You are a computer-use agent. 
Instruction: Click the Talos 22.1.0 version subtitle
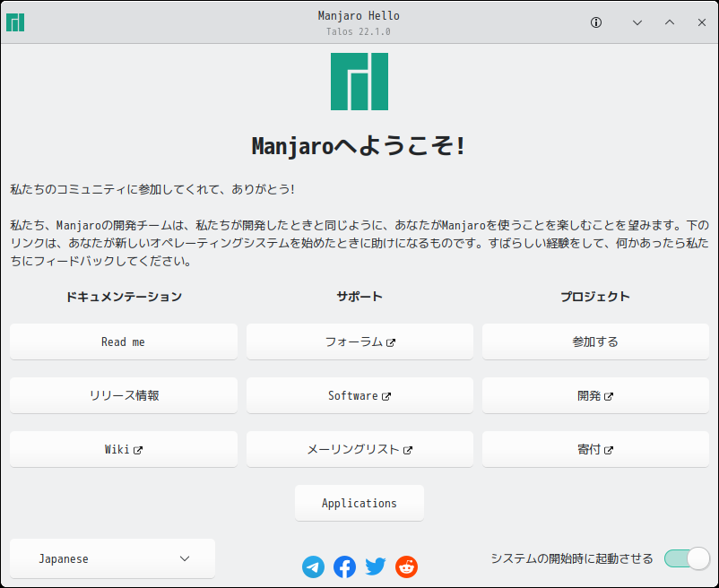coord(359,31)
